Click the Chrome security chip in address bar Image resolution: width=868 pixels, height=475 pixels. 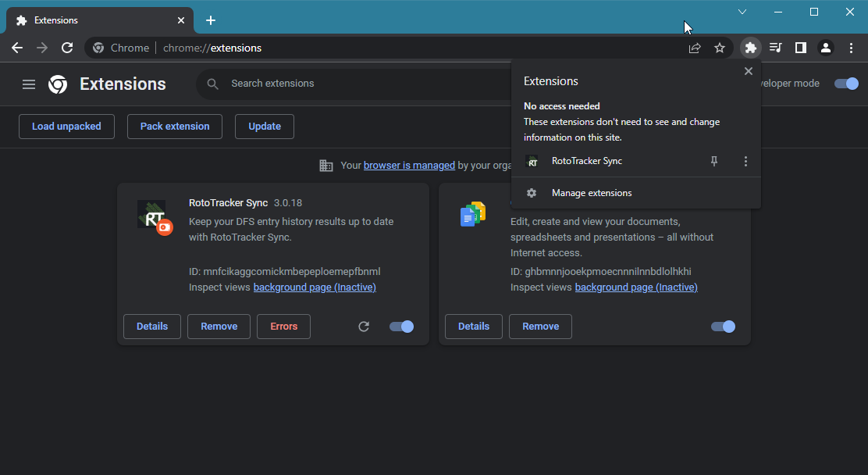tap(121, 48)
